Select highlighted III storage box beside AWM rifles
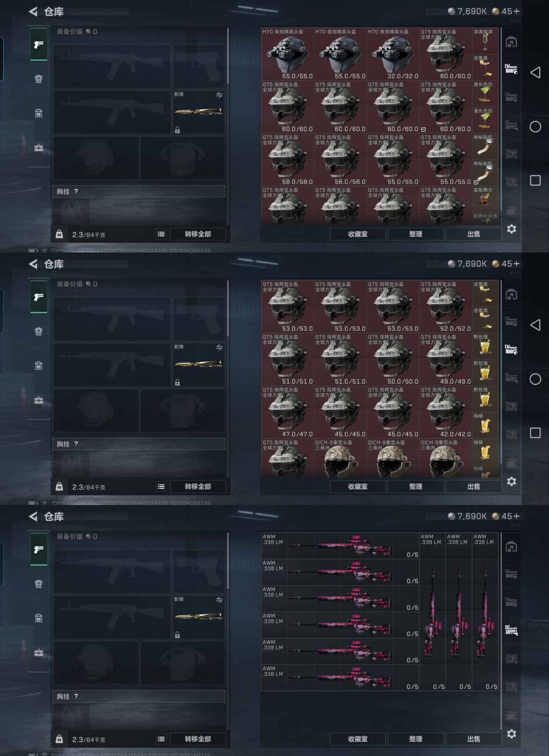 point(511,630)
